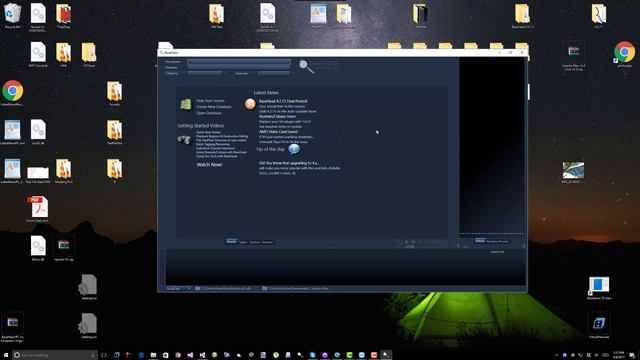Select the Chrome shortcut on the desktop's left side
640x360 pixels.
pyautogui.click(x=12, y=93)
